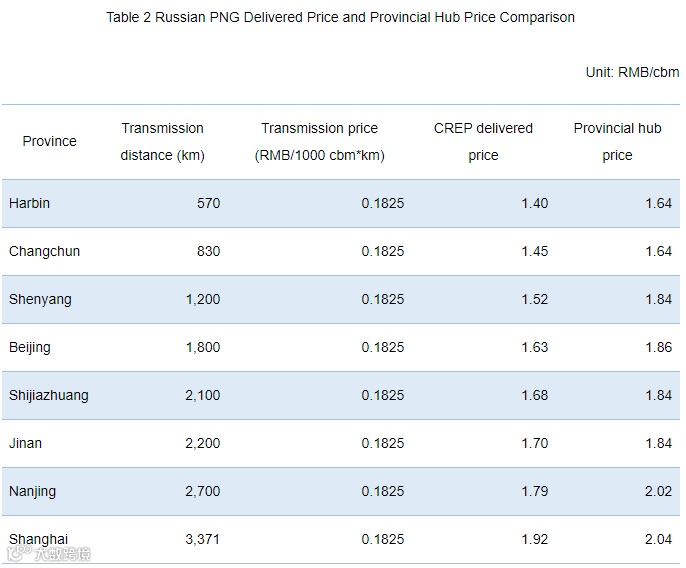The width and height of the screenshot is (686, 568).
Task: Click the 'Shenyang' province cell
Action: tap(41, 299)
